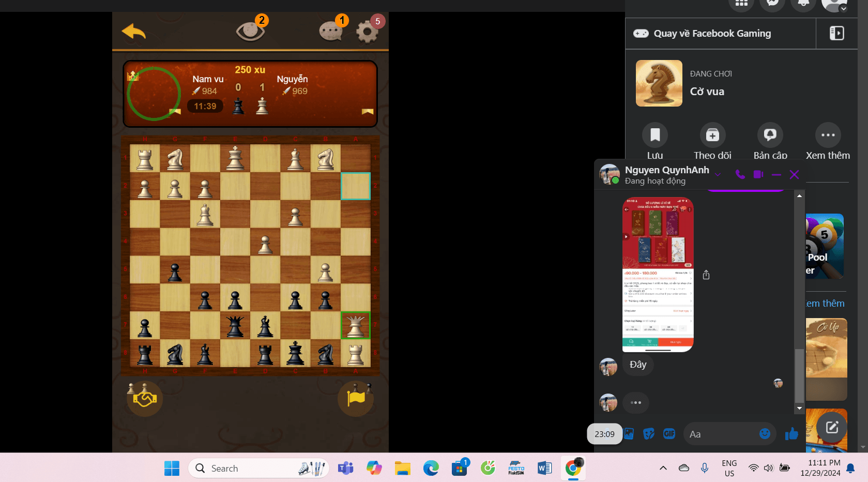Viewport: 868px width, 482px height.
Task: Click the yellow back arrow in the chess game
Action: tap(134, 32)
